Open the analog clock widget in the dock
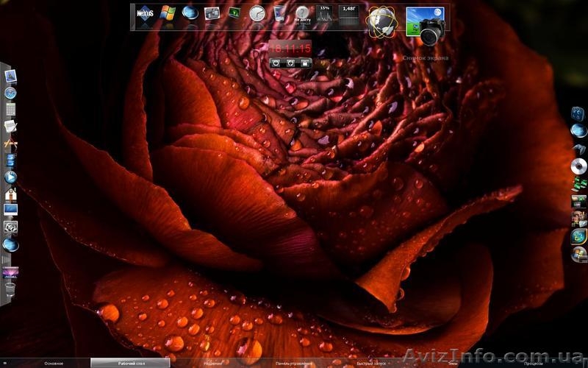 click(x=257, y=13)
